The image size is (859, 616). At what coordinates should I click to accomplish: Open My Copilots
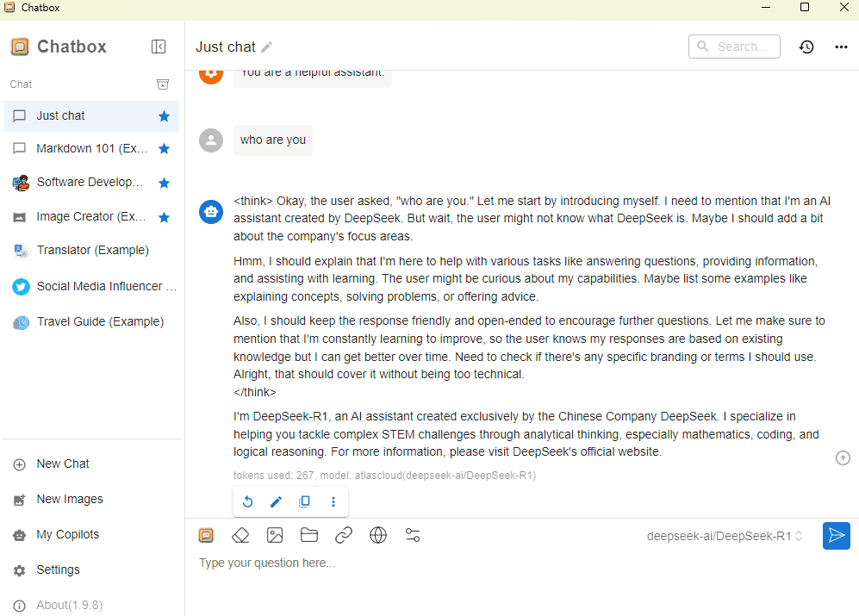pos(91,535)
